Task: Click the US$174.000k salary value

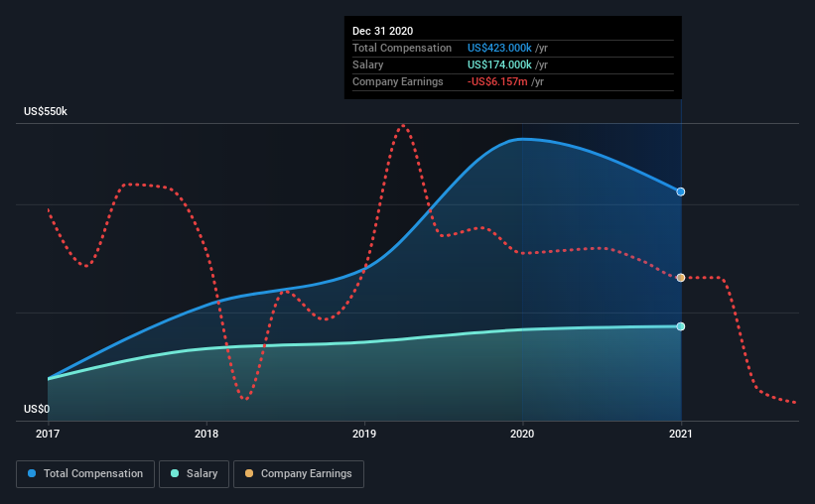Action: point(499,64)
